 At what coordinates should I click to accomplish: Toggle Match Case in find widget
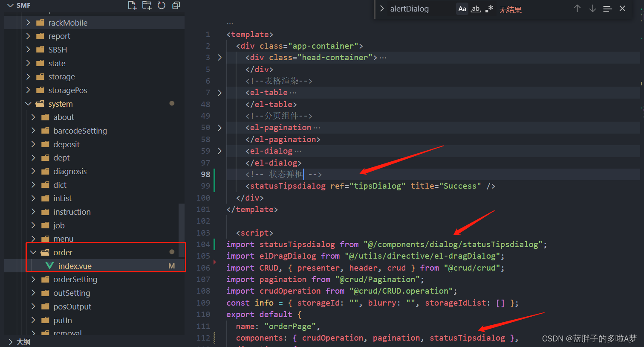pyautogui.click(x=462, y=9)
